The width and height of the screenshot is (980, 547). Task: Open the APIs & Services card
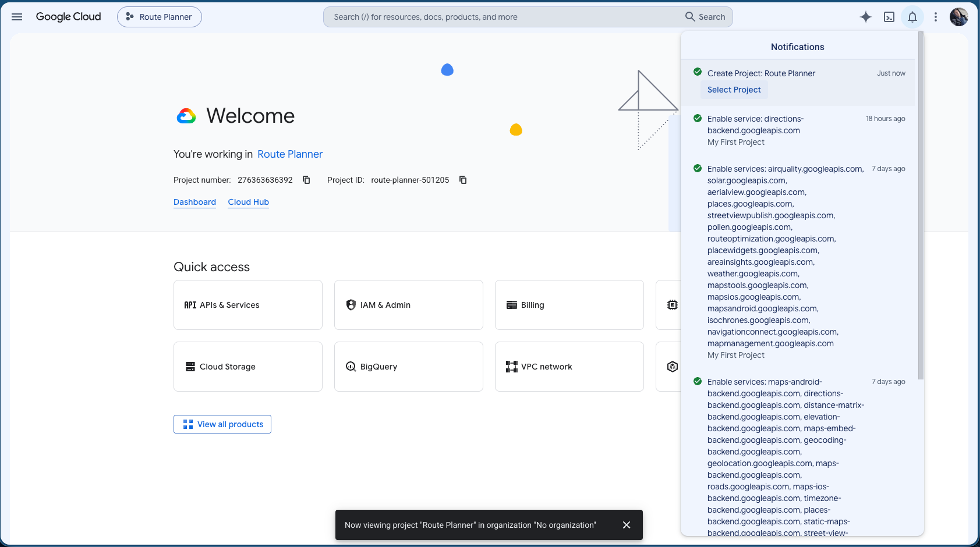coord(248,305)
